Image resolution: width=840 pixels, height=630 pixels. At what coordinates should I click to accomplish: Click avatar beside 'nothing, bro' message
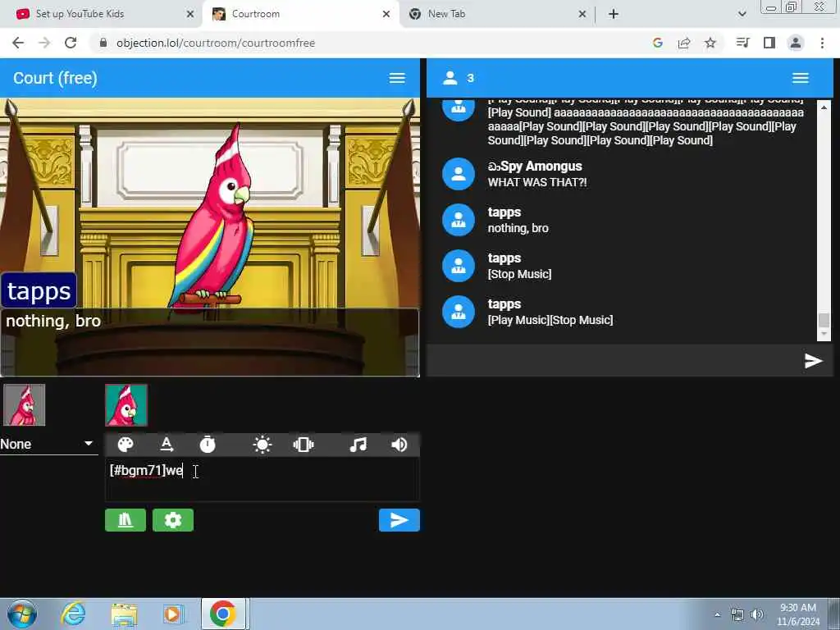pyautogui.click(x=458, y=220)
